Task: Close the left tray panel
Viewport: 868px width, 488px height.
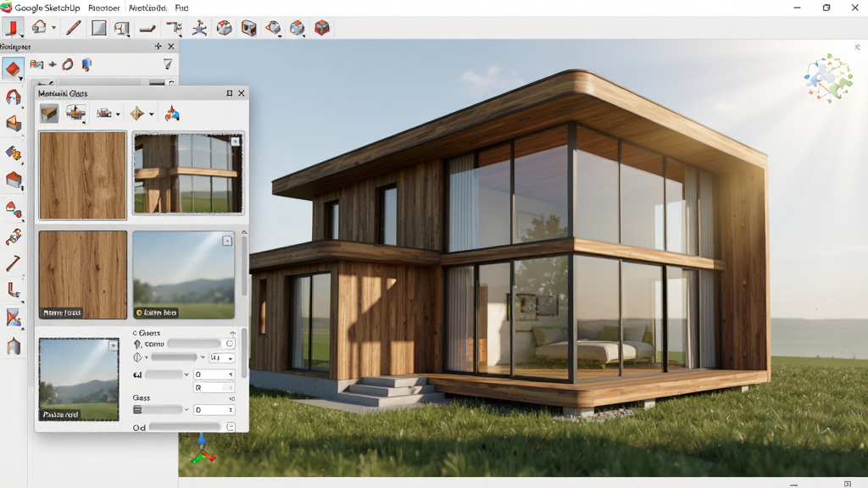Action: [171, 47]
